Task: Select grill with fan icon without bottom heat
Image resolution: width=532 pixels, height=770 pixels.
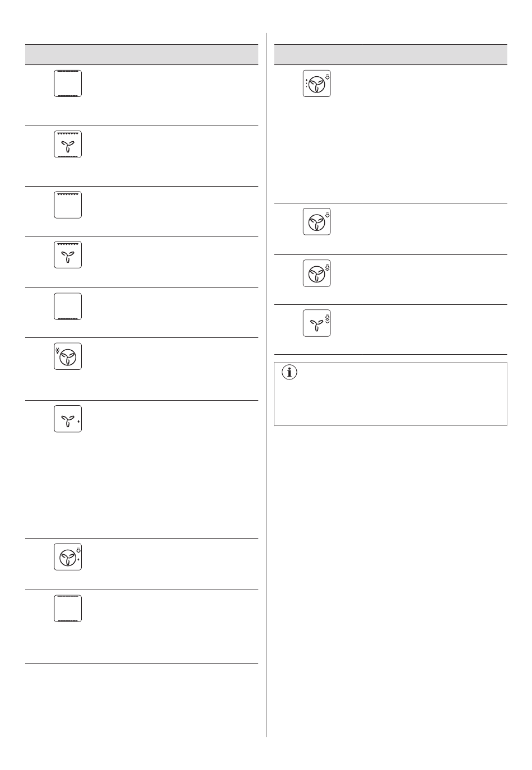Action: (x=68, y=254)
